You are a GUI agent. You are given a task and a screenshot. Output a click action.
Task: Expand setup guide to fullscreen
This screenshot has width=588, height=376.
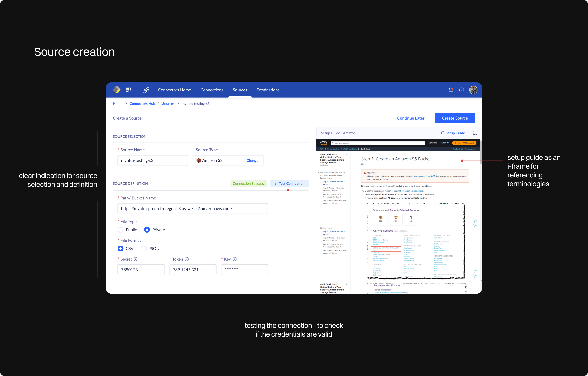(475, 133)
